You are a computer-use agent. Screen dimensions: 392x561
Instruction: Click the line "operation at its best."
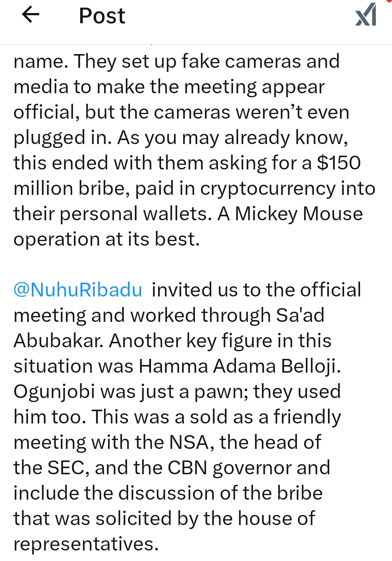[x=107, y=239]
